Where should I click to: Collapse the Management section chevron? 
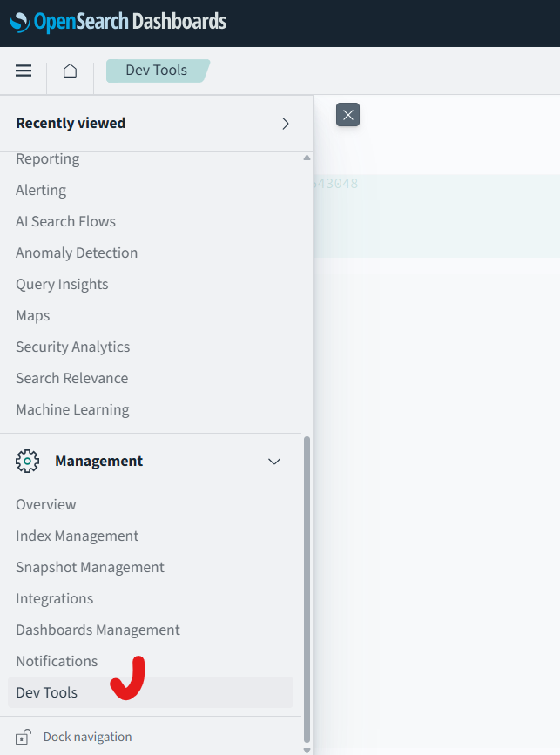(x=274, y=462)
